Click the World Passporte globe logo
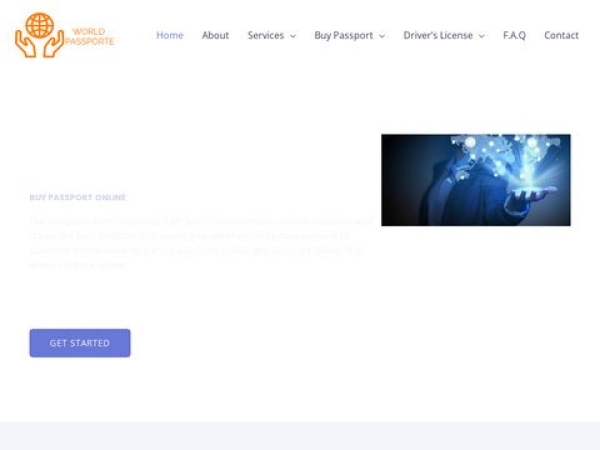600x450 pixels. pos(64,35)
